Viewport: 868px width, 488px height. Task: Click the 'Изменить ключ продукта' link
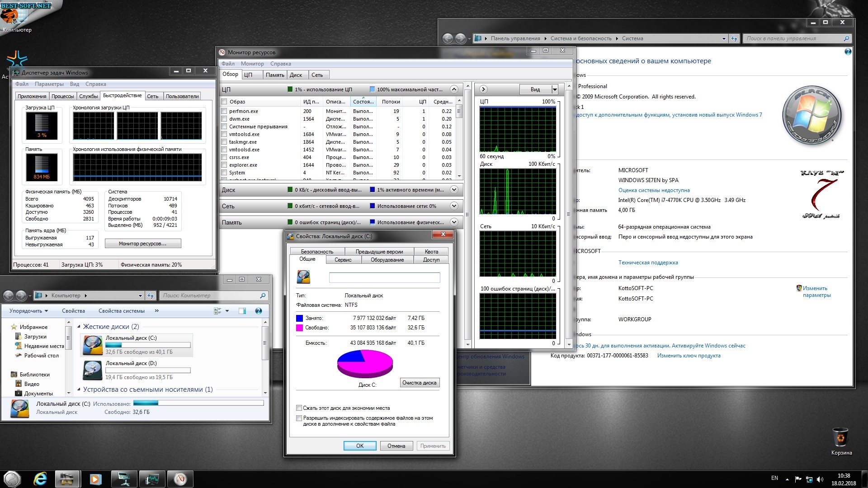tap(689, 356)
